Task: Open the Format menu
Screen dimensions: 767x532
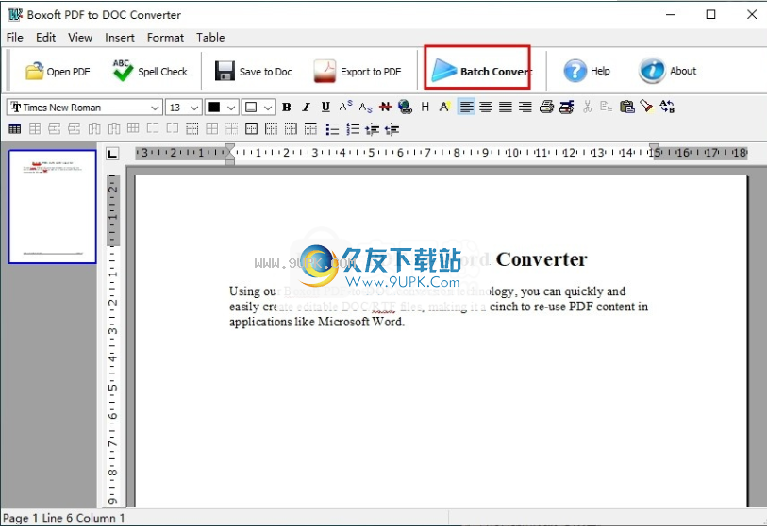Action: coord(165,37)
